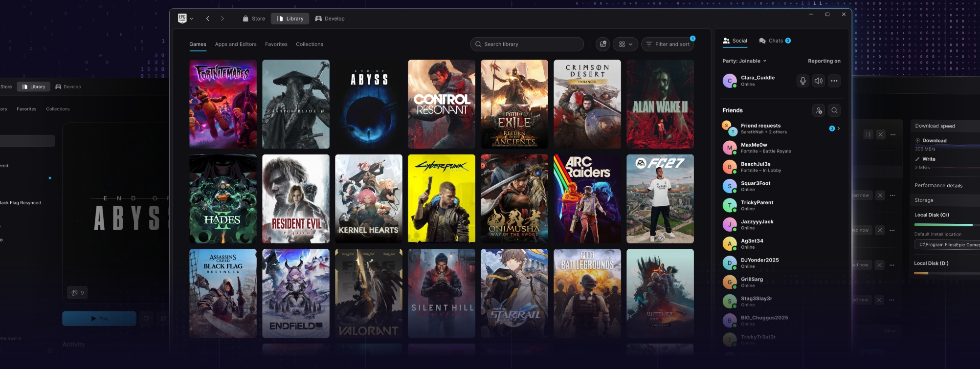The height and width of the screenshot is (369, 980).
Task: Toggle speaker audio for Clara_Cuddle
Action: click(x=819, y=81)
